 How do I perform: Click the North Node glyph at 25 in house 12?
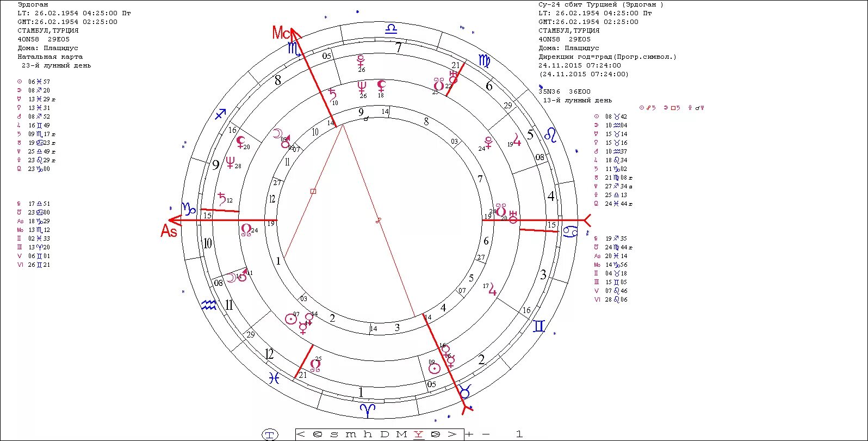click(x=315, y=365)
